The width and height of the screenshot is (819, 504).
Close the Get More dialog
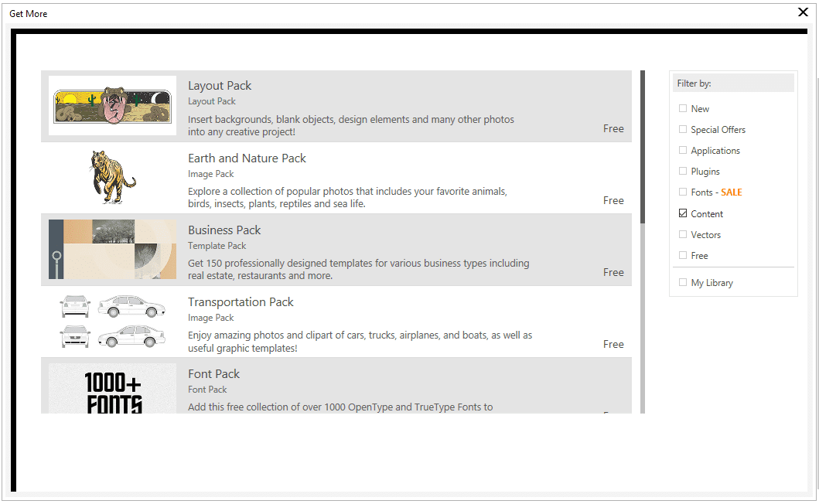(x=803, y=12)
